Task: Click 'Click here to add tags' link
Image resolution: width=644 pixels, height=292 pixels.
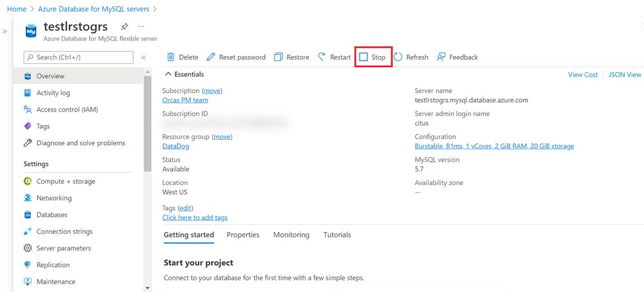Action: [x=195, y=217]
